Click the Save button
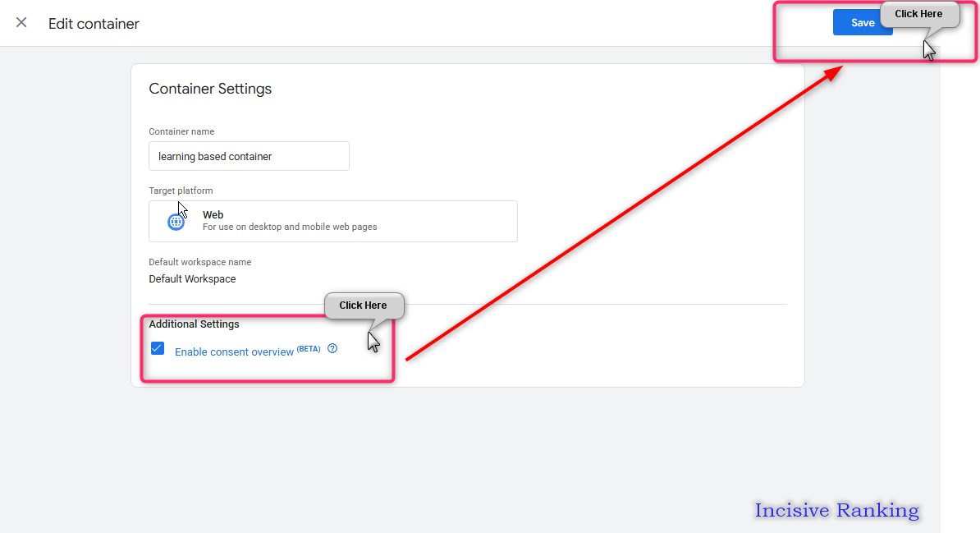 (863, 22)
